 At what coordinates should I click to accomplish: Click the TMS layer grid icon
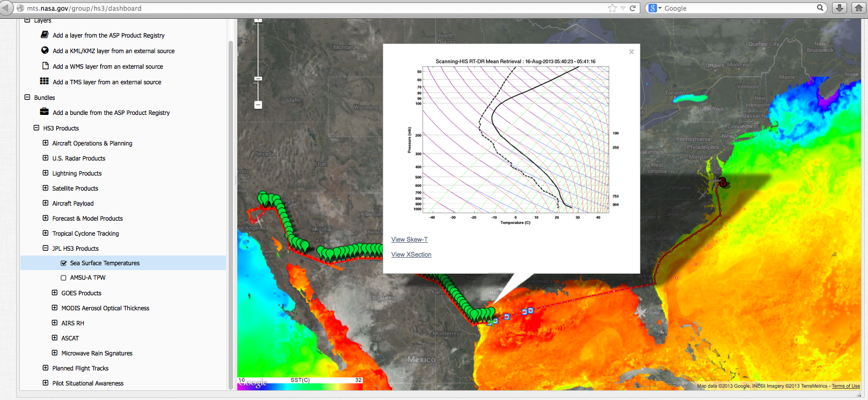click(45, 82)
